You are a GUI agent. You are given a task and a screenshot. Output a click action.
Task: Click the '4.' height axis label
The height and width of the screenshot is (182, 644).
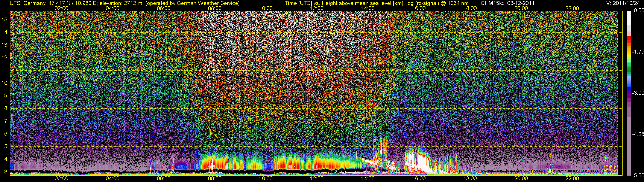coord(6,159)
